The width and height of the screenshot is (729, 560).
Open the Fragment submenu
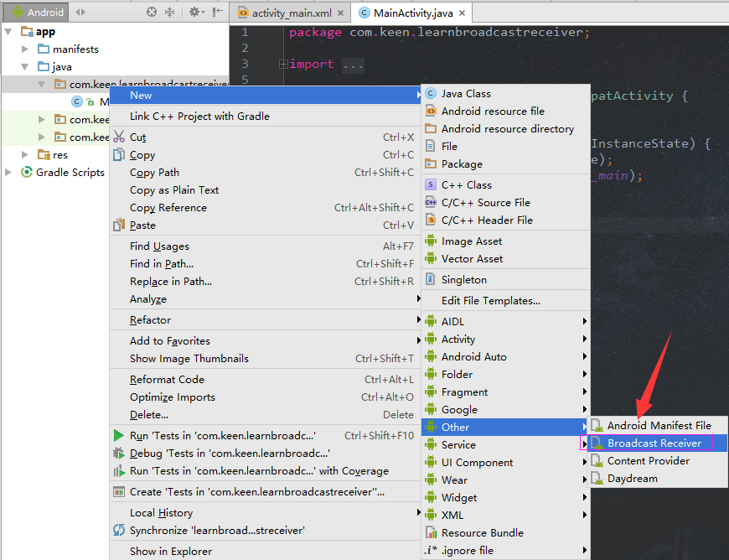(x=506, y=392)
